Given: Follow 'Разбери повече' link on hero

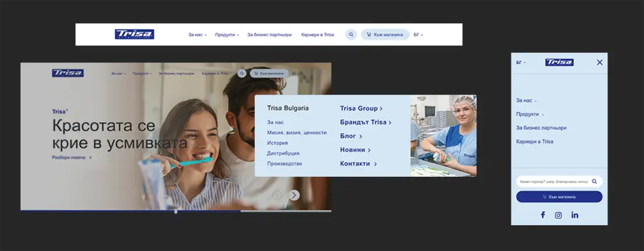Looking at the screenshot, I should (x=72, y=157).
